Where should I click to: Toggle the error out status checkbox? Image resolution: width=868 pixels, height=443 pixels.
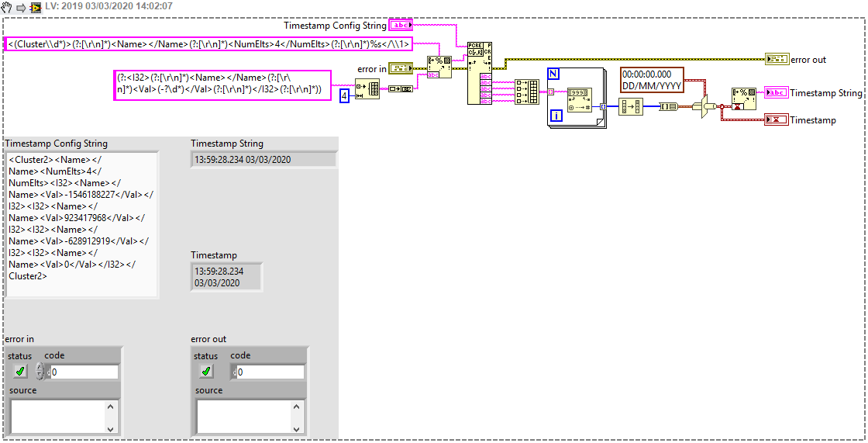206,372
